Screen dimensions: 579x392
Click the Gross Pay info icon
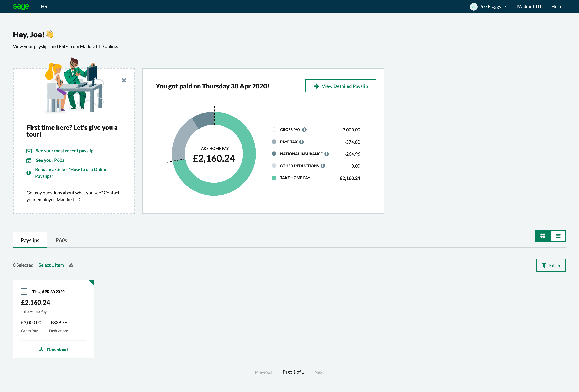click(x=304, y=129)
